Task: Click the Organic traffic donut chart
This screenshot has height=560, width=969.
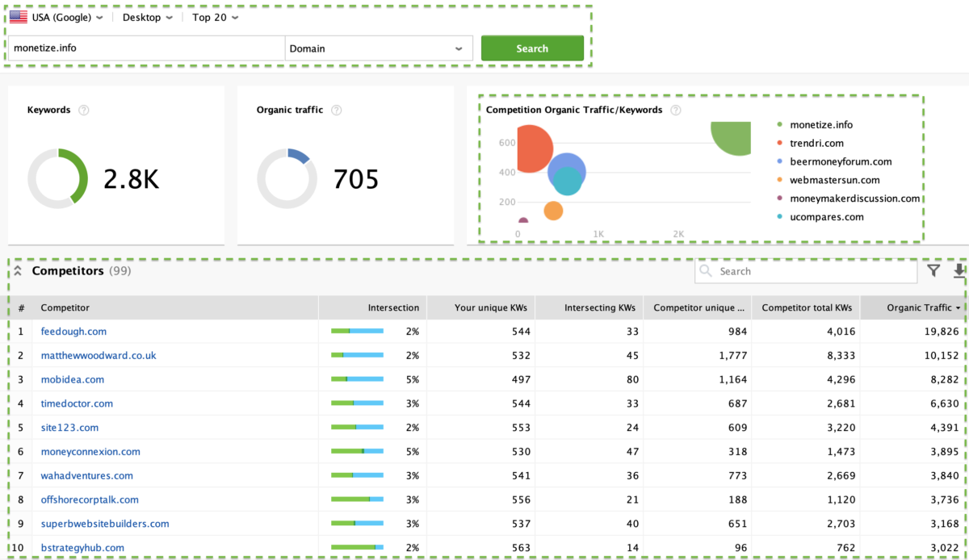Action: coord(287,179)
